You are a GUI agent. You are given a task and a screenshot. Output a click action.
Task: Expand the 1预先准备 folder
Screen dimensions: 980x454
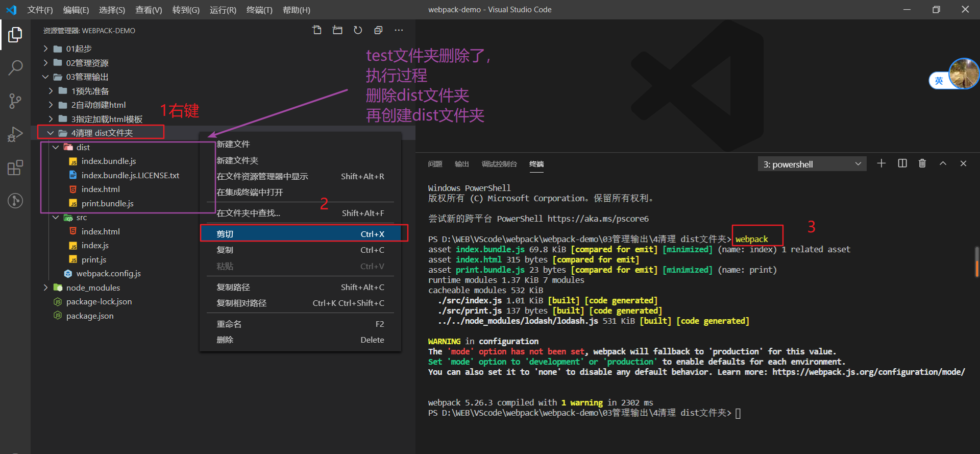pos(51,91)
